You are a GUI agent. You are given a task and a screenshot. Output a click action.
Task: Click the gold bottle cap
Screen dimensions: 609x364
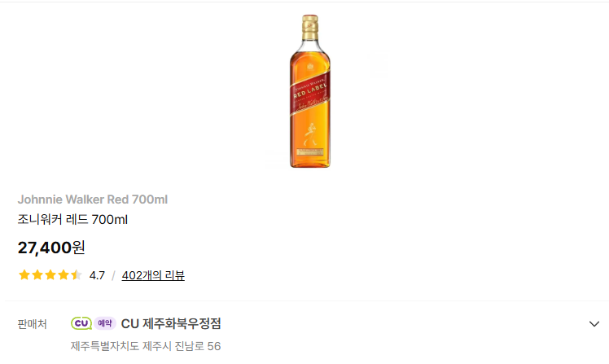310,28
